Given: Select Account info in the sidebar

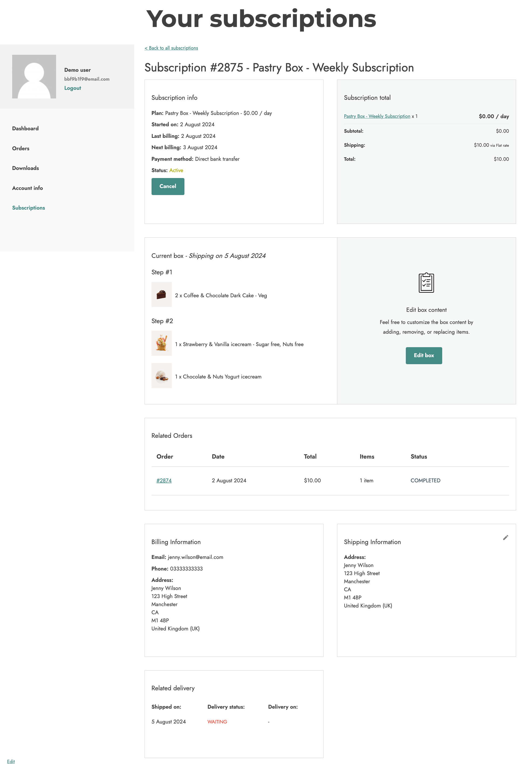Looking at the screenshot, I should (x=27, y=188).
